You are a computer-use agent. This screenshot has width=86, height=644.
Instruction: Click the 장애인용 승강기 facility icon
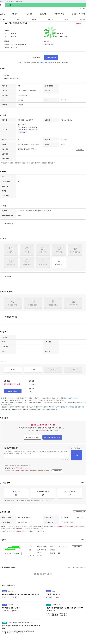[x=33, y=303]
